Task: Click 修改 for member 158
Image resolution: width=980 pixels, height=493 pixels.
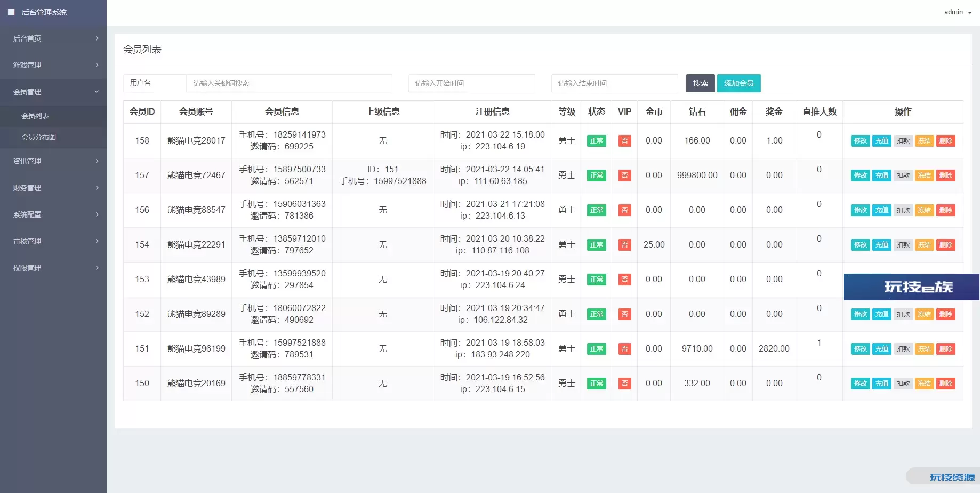Action: 860,141
